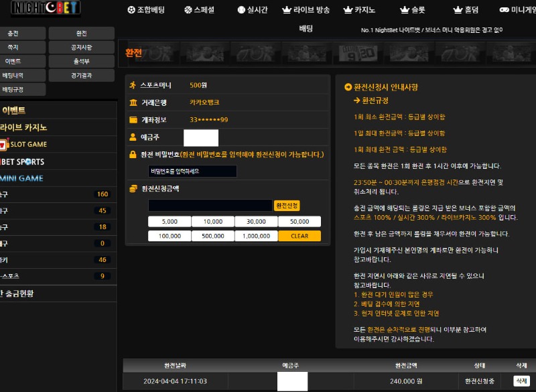Open the MINI GAME sidebar section

pyautogui.click(x=21, y=178)
